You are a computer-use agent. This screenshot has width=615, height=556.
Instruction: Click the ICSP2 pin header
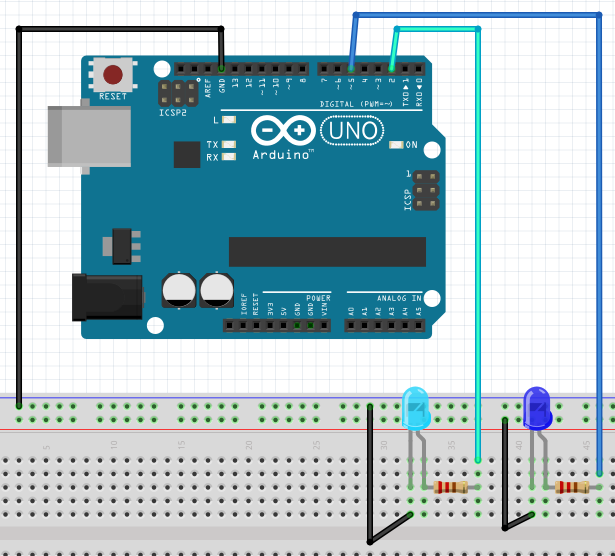(177, 94)
